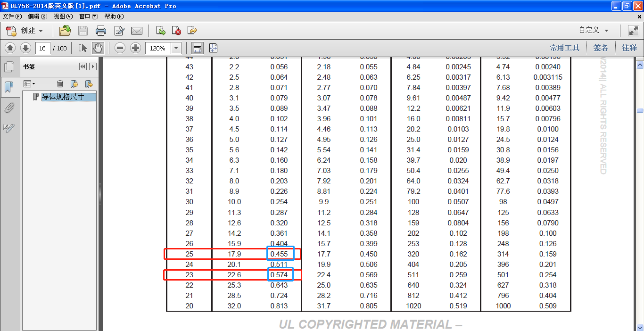This screenshot has height=331, width=644.
Task: Zoom in using the plus button
Action: tap(135, 48)
